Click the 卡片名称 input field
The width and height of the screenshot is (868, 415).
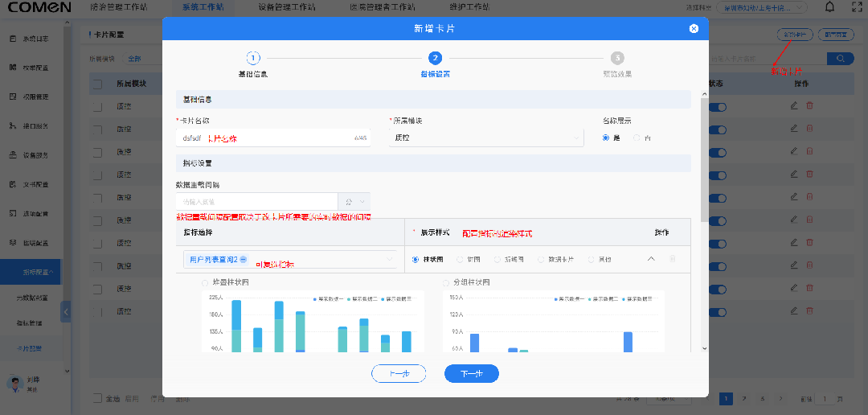265,138
